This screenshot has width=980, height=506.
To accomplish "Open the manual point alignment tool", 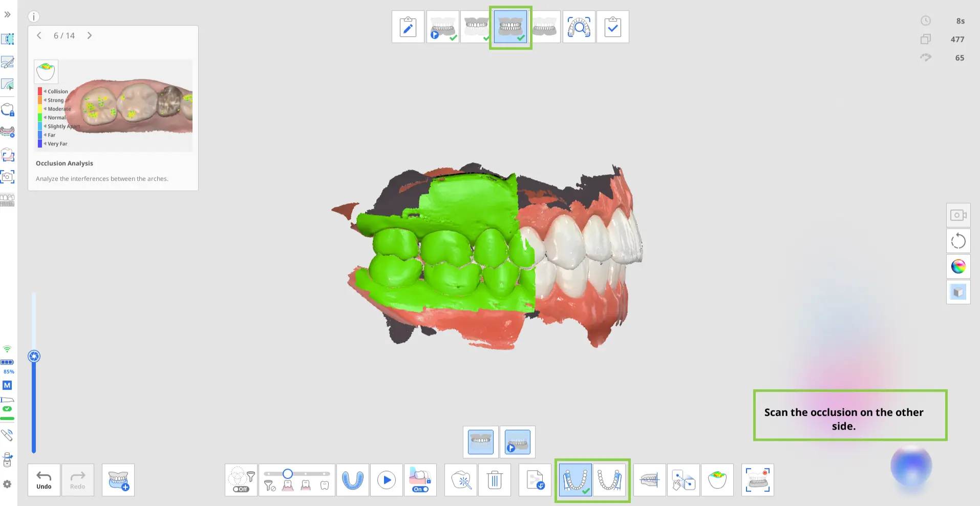I will click(x=684, y=480).
